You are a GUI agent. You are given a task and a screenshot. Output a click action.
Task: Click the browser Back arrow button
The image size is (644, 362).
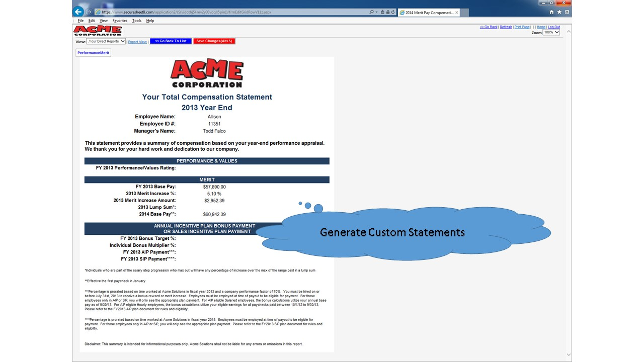tap(78, 12)
